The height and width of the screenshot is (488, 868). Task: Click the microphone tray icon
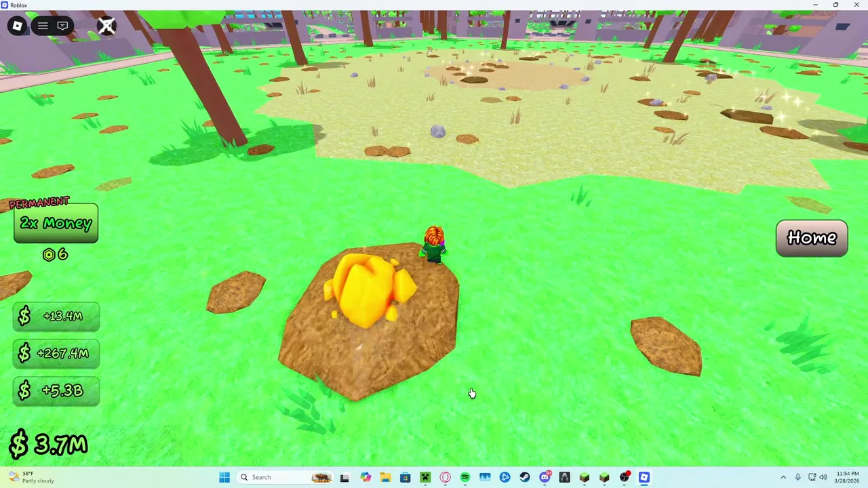(798, 477)
